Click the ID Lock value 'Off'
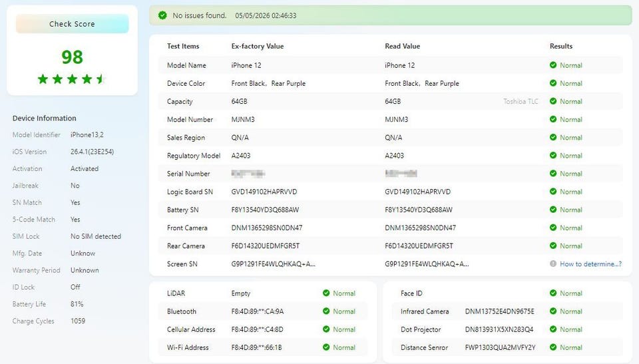The image size is (639, 364). [x=75, y=287]
